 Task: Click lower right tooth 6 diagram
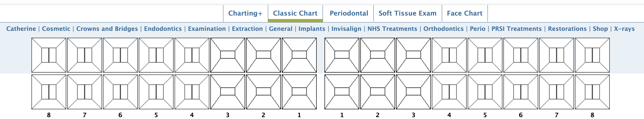120,92
